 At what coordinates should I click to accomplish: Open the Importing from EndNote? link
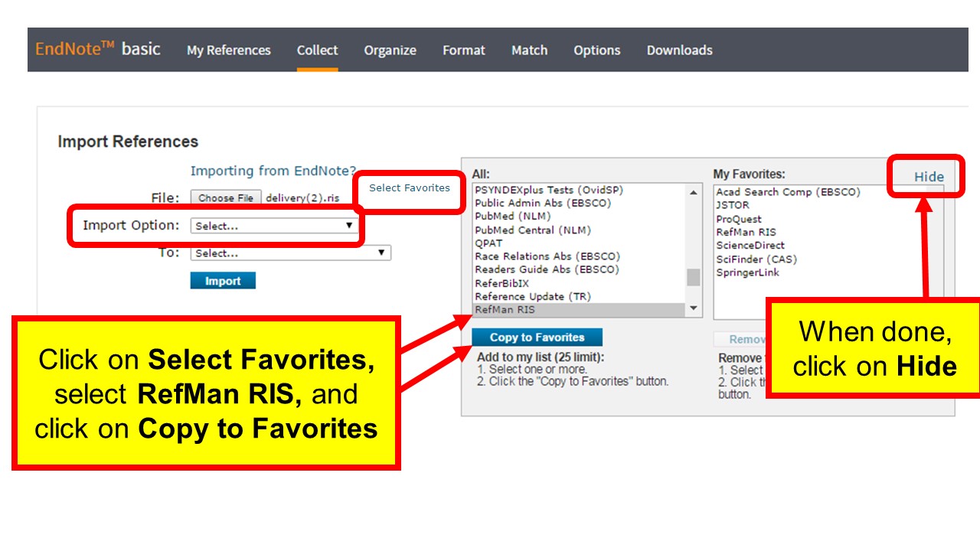[273, 171]
